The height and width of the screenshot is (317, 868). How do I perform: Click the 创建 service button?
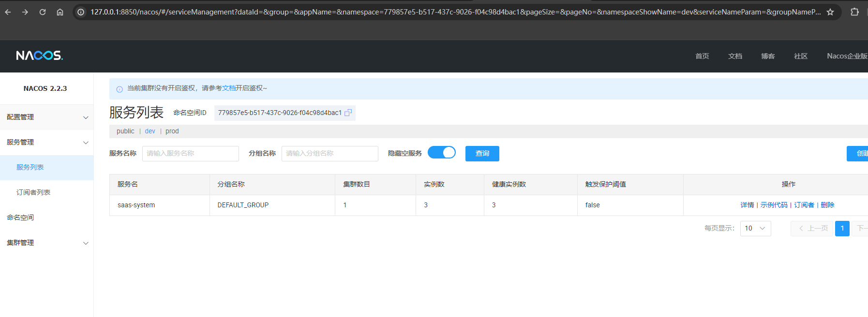point(857,153)
